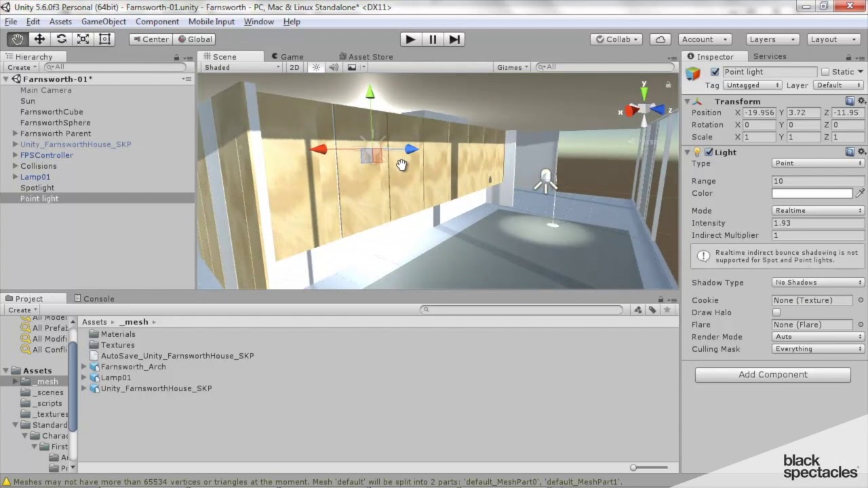Toggle the Point light active checkbox

point(715,72)
